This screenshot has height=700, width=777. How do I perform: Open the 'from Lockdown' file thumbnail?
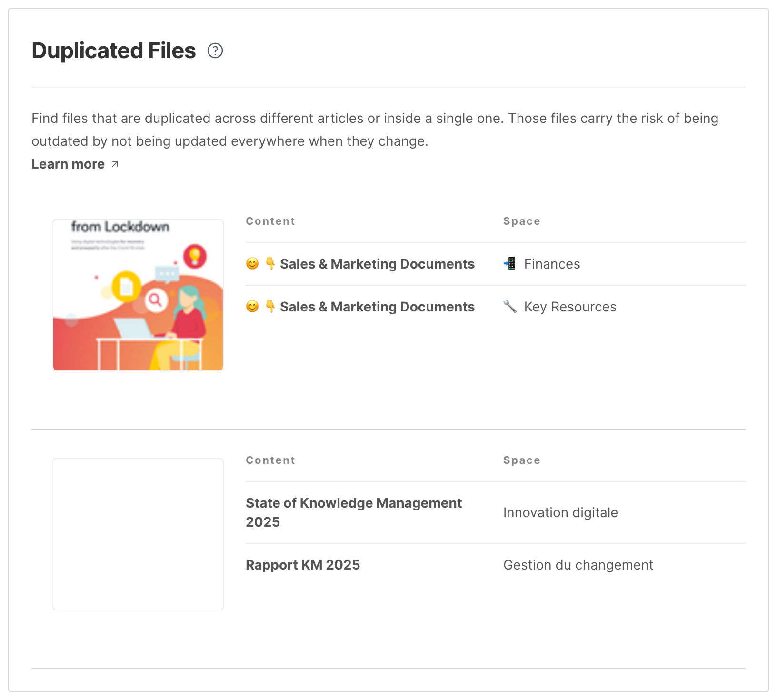pos(138,295)
